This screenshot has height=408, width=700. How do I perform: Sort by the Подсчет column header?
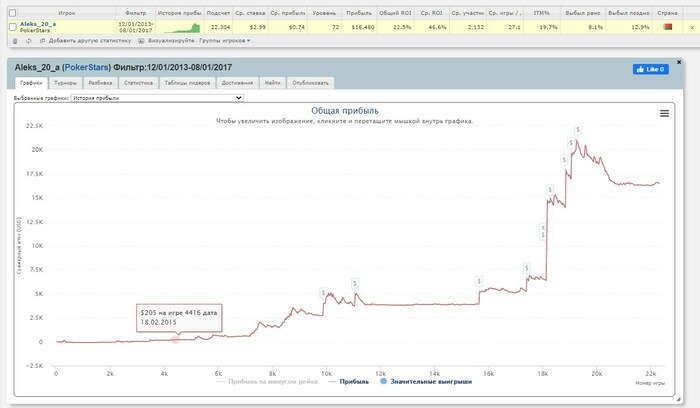click(218, 13)
